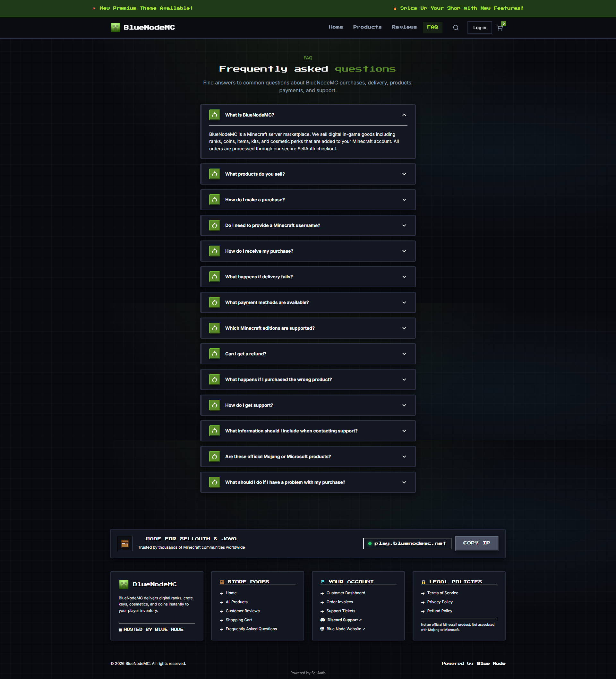Open the Terms of Service link
The width and height of the screenshot is (616, 679).
[443, 593]
